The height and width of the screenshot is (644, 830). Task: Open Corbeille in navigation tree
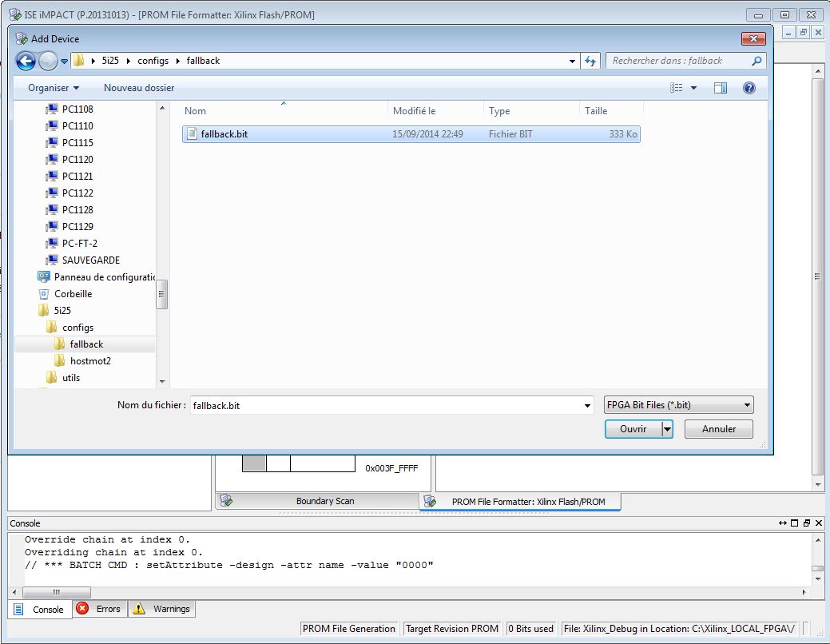(x=73, y=294)
